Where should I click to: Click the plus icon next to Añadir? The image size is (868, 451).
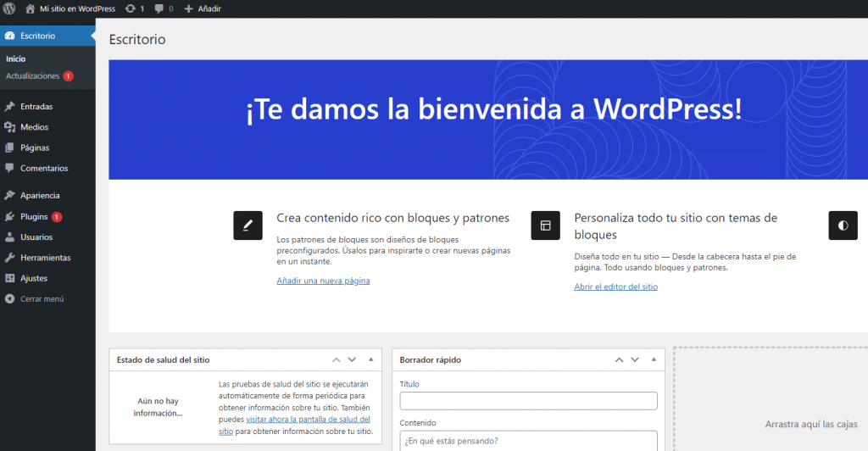189,8
